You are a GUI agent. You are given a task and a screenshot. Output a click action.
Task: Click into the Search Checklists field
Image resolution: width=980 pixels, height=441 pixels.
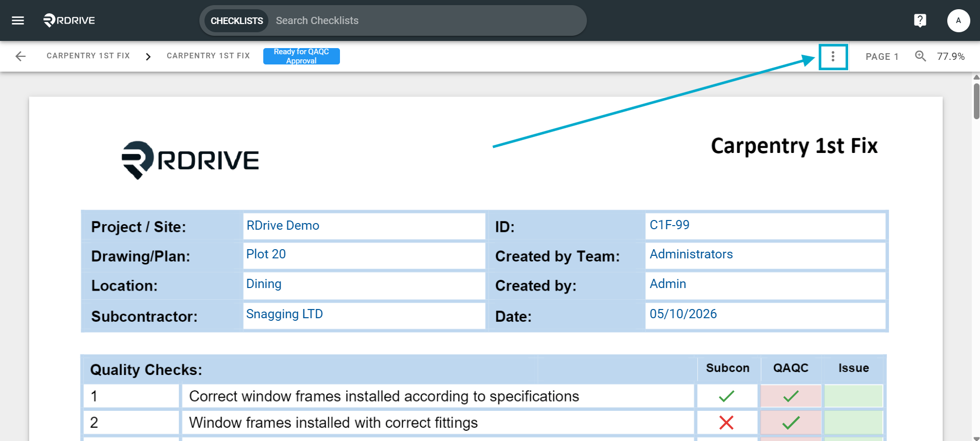tap(427, 20)
